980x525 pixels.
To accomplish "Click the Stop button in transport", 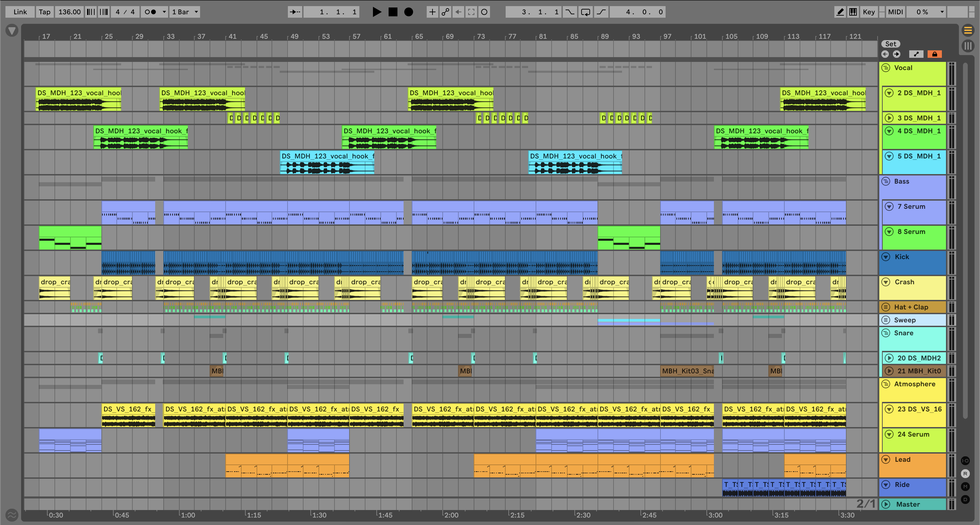I will pos(393,12).
